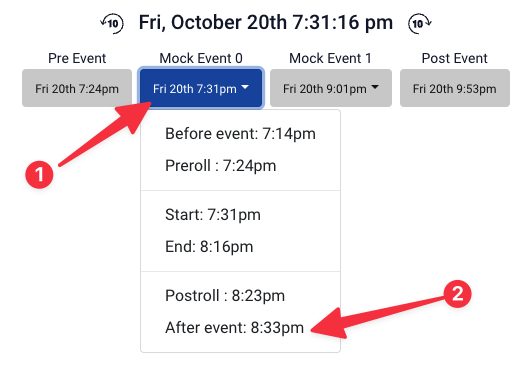Click the current date and time heading
Screen dimensions: 529x375
pos(266,23)
